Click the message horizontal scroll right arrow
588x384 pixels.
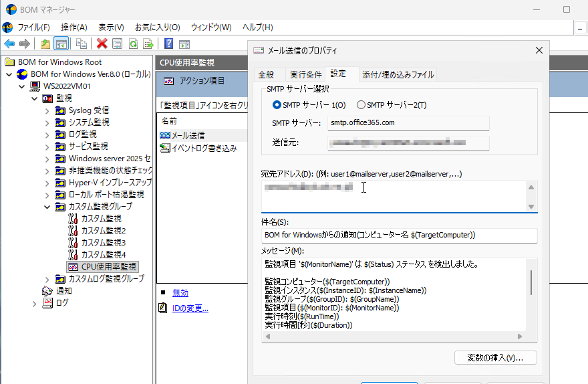[x=520, y=337]
